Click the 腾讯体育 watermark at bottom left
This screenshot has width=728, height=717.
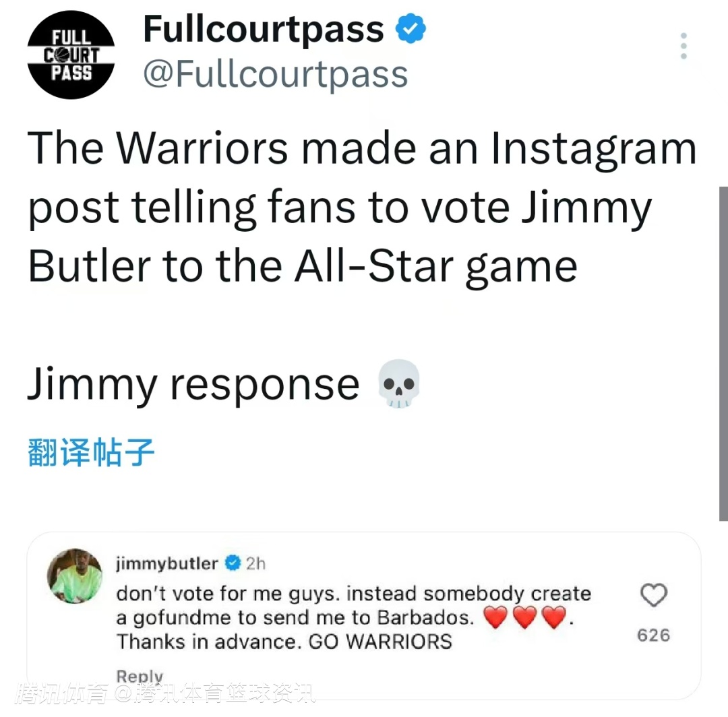click(x=61, y=694)
